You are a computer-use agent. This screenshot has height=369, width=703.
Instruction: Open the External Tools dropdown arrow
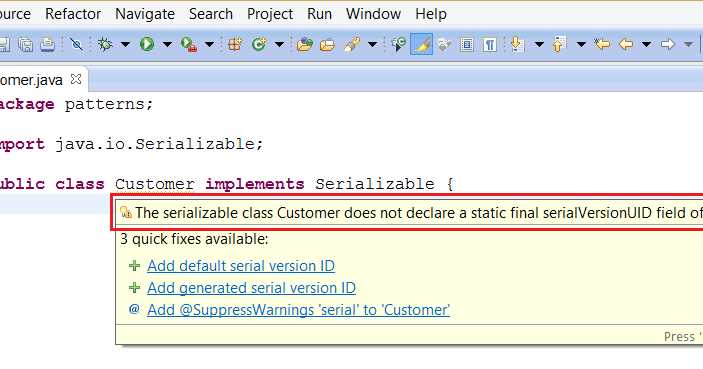point(209,44)
